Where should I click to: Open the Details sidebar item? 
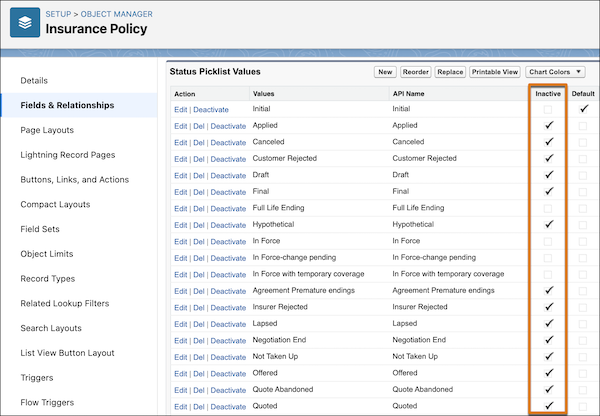(x=34, y=81)
